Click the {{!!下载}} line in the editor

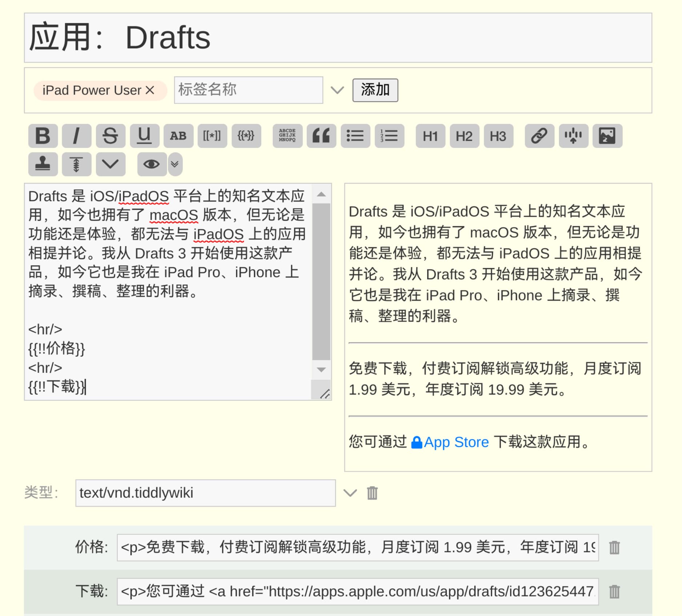tap(57, 387)
